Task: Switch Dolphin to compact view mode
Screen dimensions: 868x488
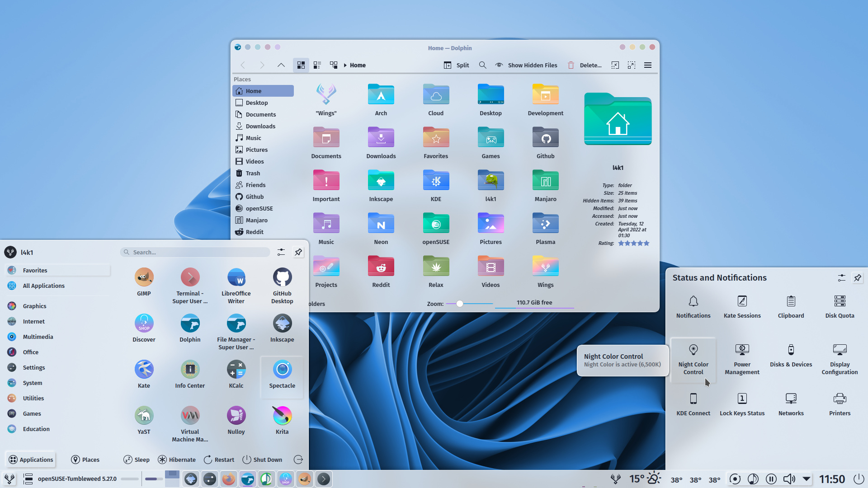Action: pyautogui.click(x=317, y=65)
